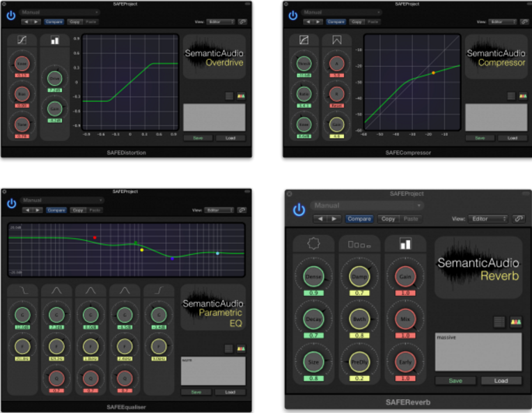Click the Drive knob in SAFEDistortion
Screen dimensions: 532x413
54,79
